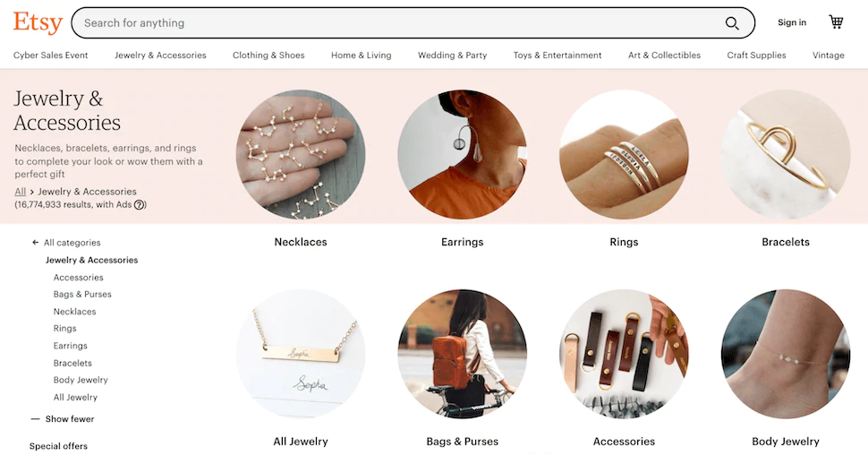Open the Bracelets category image
868x455 pixels.
786,155
